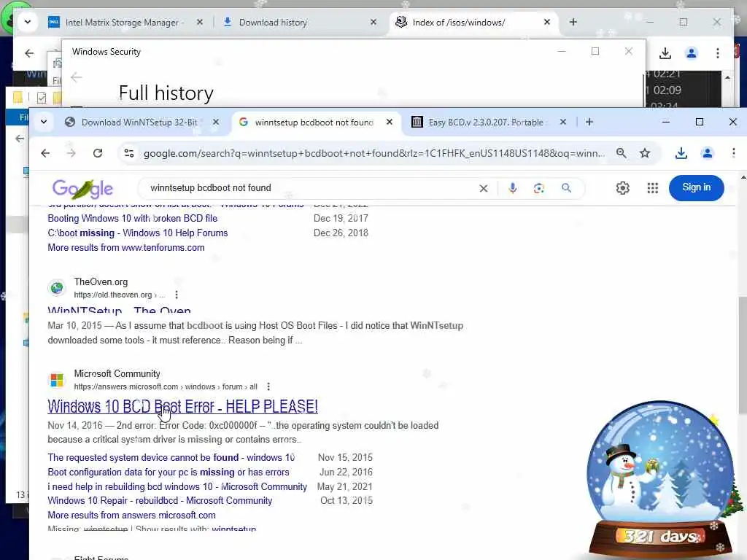The height and width of the screenshot is (560, 747).
Task: Open the profile icon in front Chrome toolbar
Action: [708, 153]
